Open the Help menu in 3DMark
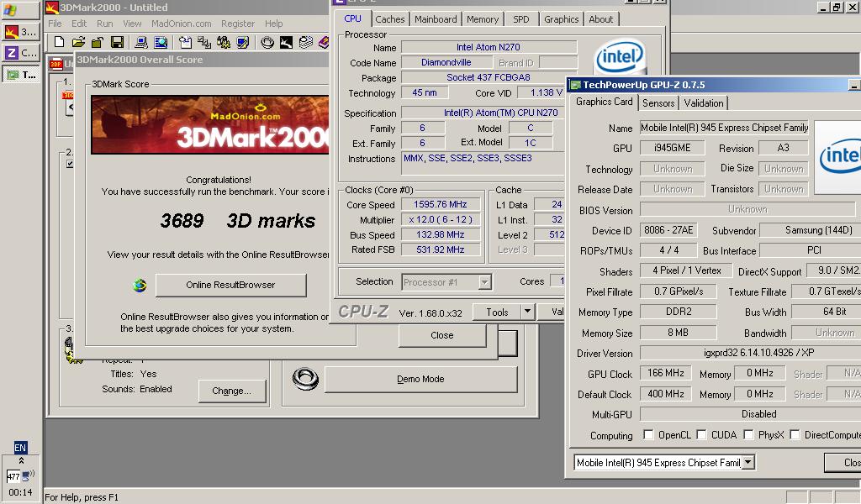 point(273,24)
